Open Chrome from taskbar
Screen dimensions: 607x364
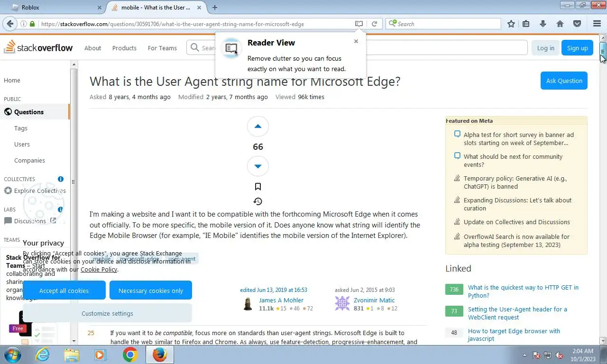point(130,355)
